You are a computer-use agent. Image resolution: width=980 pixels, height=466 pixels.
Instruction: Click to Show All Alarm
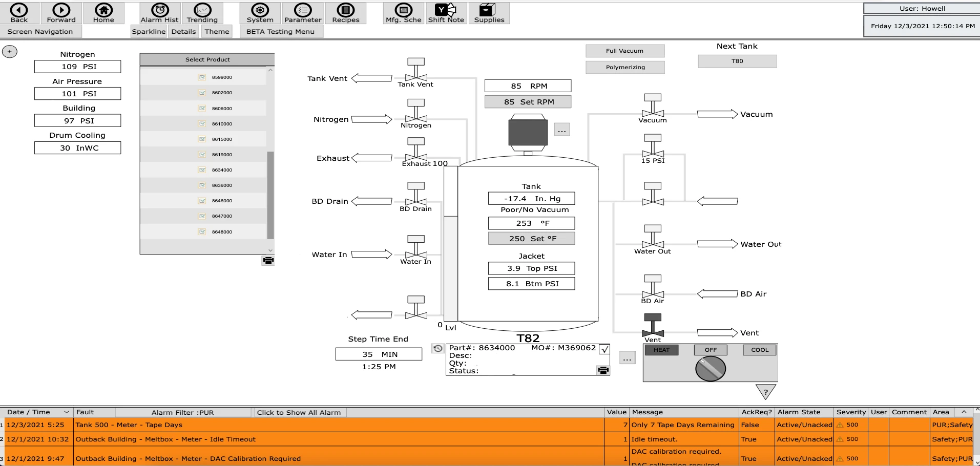pos(299,412)
